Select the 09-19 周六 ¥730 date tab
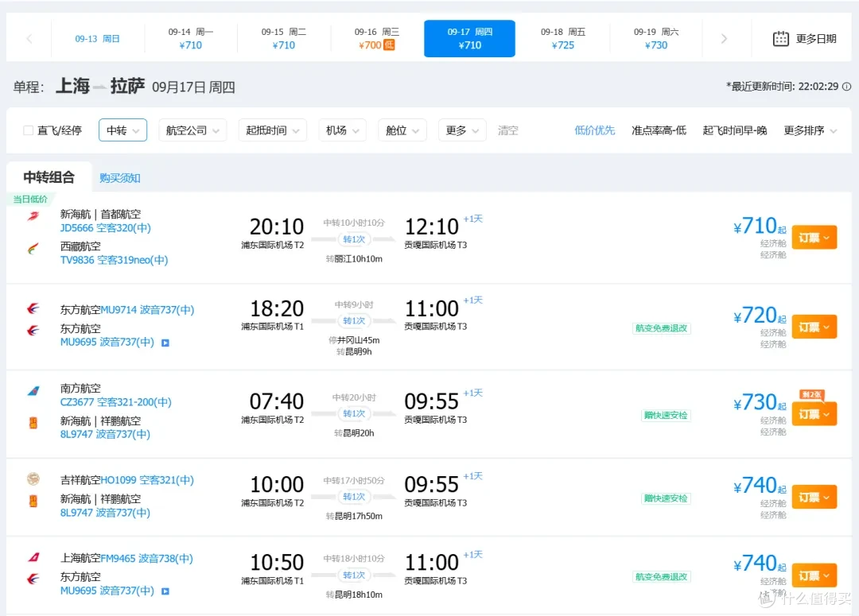The height and width of the screenshot is (616, 859). tap(655, 39)
